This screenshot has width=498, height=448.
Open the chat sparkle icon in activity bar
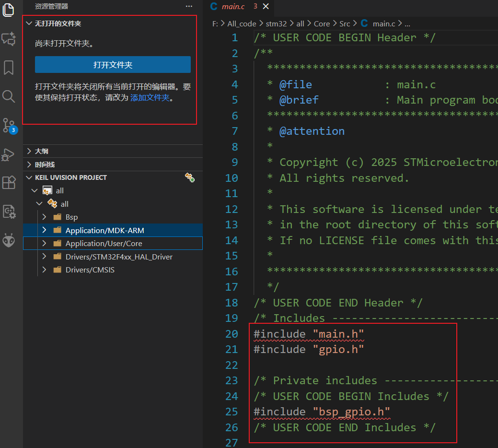pyautogui.click(x=8, y=39)
